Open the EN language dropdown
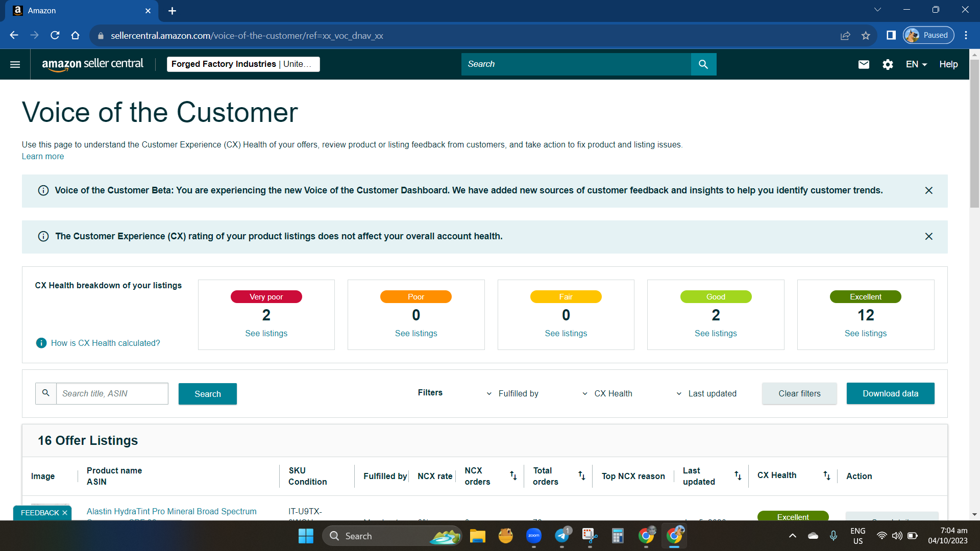The image size is (980, 551). click(916, 64)
